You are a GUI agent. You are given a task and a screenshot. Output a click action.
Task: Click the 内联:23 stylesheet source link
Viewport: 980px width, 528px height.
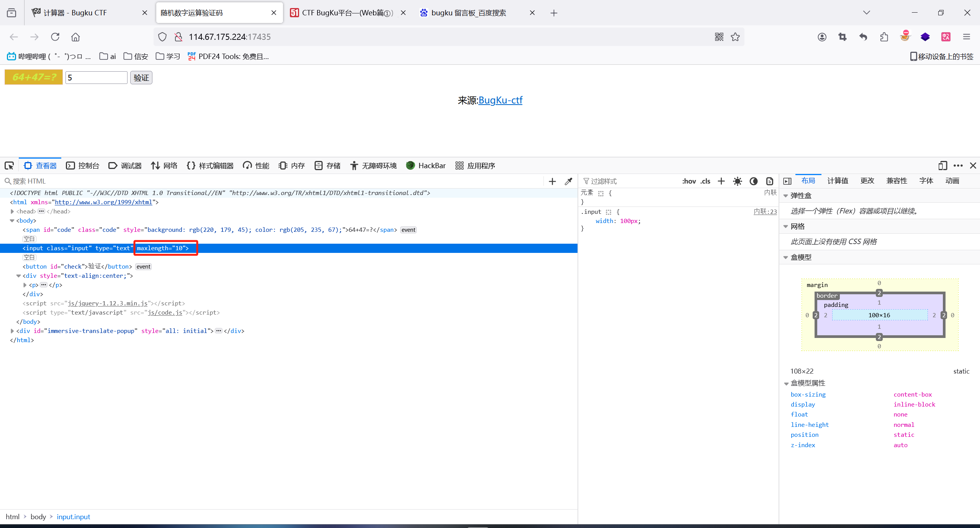[765, 212]
